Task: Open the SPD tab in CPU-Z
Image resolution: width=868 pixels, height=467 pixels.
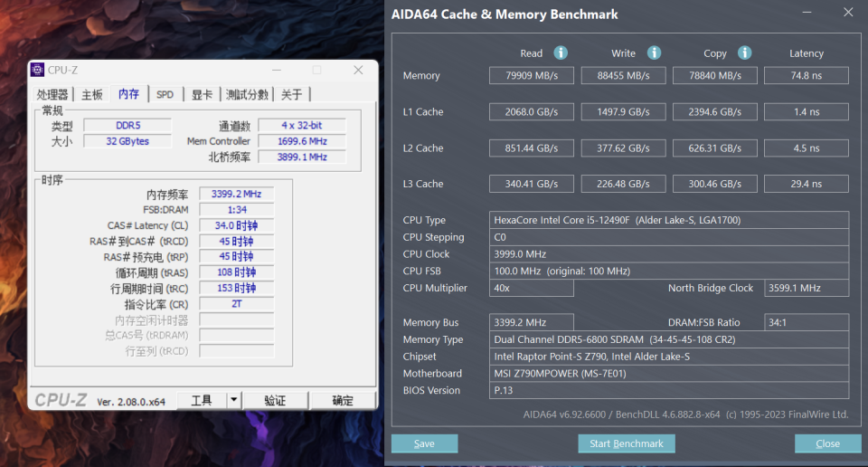Action: (x=165, y=94)
